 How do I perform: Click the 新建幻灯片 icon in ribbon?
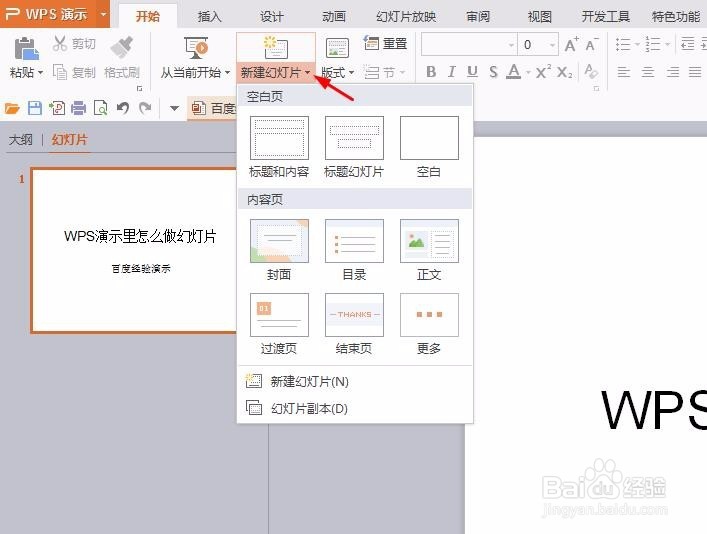tap(275, 47)
